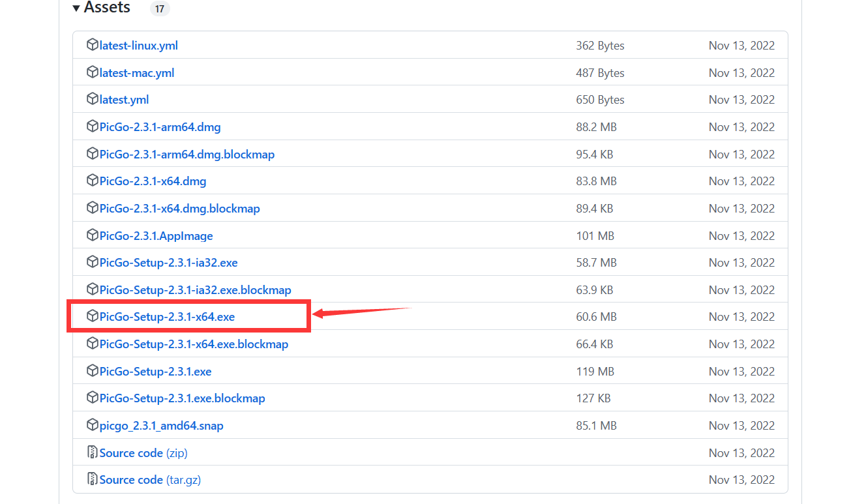Screen dimensions: 866x504
Task: Click the package icon beside latest-linux.yml
Action: point(92,45)
